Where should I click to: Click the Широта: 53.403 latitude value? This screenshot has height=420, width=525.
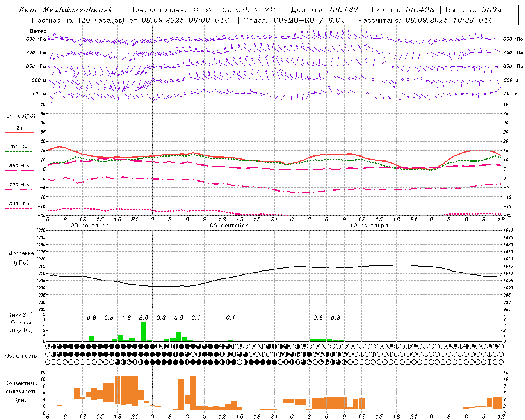click(402, 10)
